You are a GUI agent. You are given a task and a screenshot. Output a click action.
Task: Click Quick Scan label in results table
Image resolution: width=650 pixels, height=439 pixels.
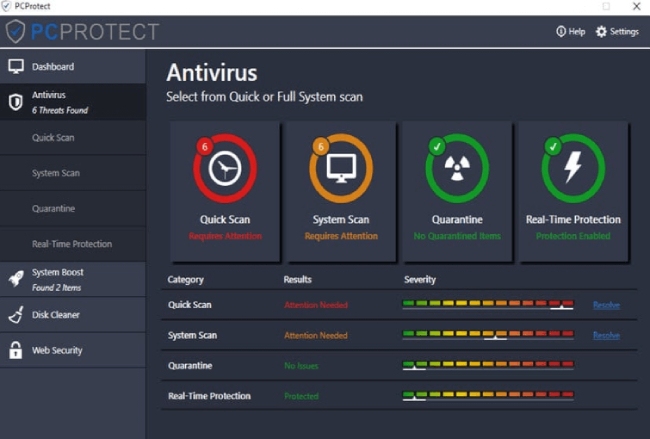(190, 305)
